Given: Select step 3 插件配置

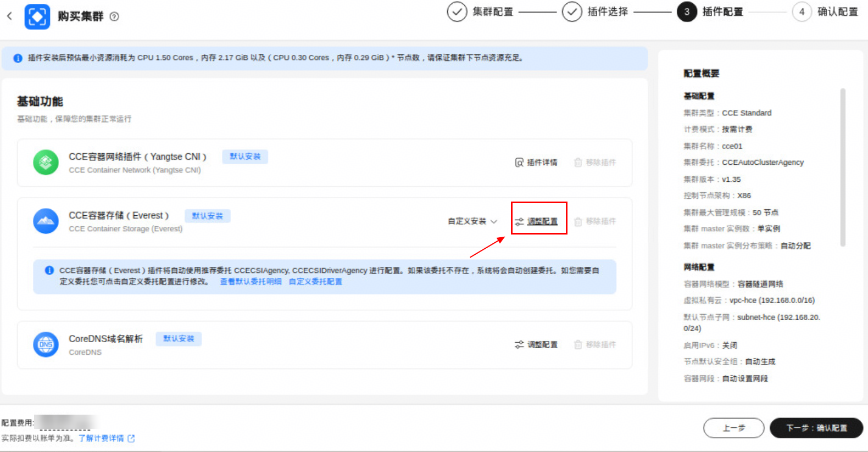Looking at the screenshot, I should (x=710, y=12).
